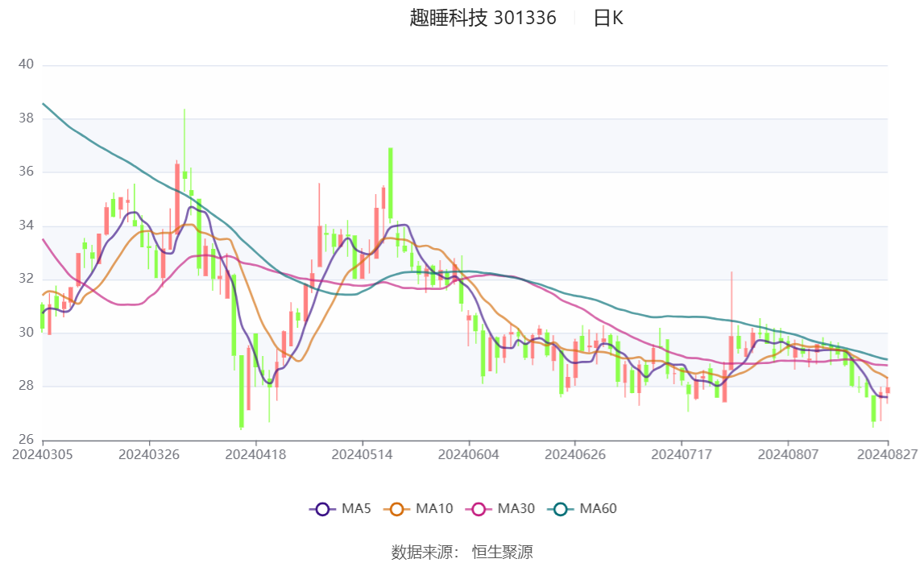Click the 38 price axis label
924x563 pixels.
pos(26,118)
